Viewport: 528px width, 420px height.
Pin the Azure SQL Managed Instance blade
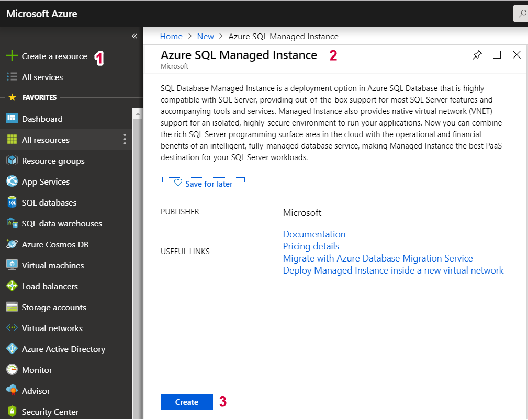click(477, 55)
